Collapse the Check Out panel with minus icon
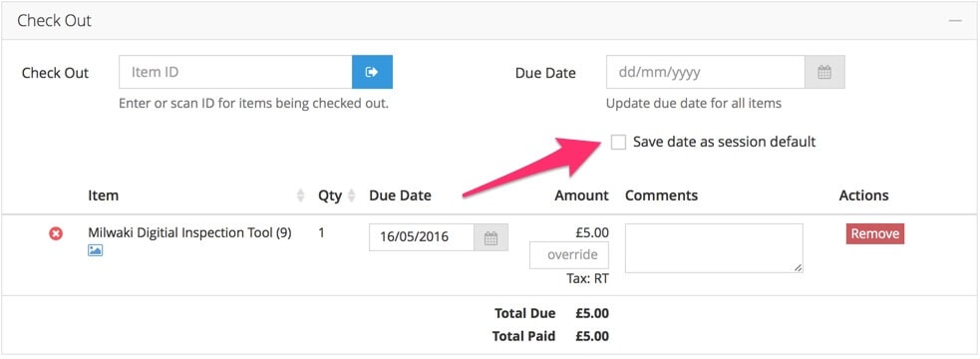This screenshot has width=980, height=359. 955,21
